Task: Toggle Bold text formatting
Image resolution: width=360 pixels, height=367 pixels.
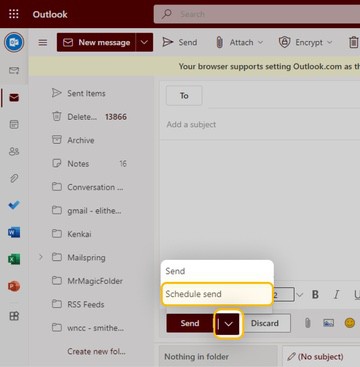Action: click(x=315, y=295)
